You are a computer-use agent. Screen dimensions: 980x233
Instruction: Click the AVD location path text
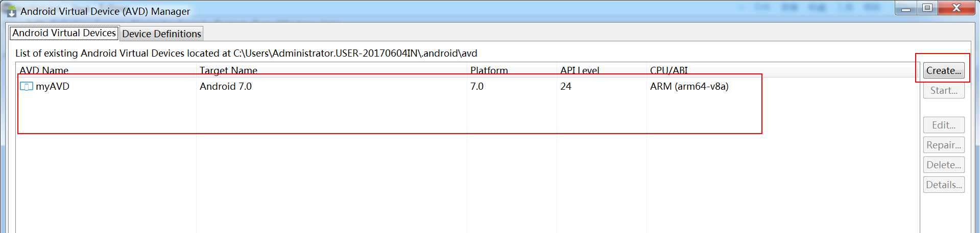[355, 53]
